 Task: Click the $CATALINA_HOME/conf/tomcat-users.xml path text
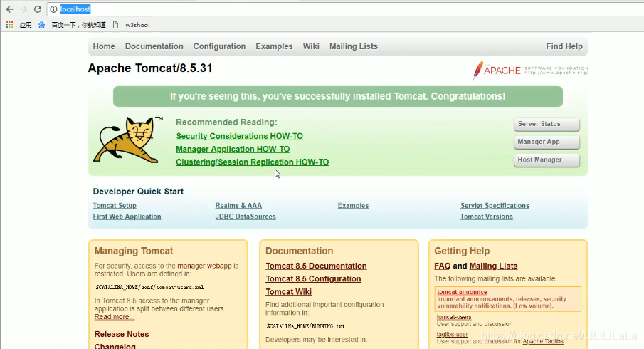point(149,287)
